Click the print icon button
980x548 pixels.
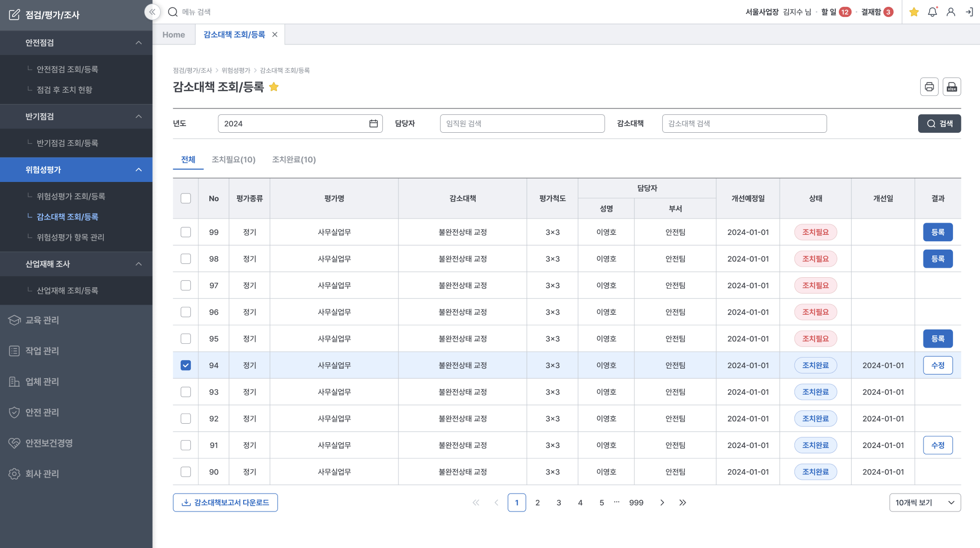(929, 87)
